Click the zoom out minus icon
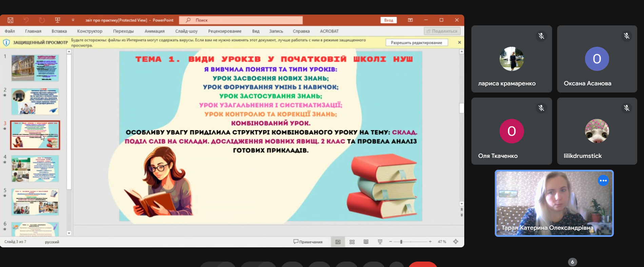The height and width of the screenshot is (267, 644). point(391,242)
